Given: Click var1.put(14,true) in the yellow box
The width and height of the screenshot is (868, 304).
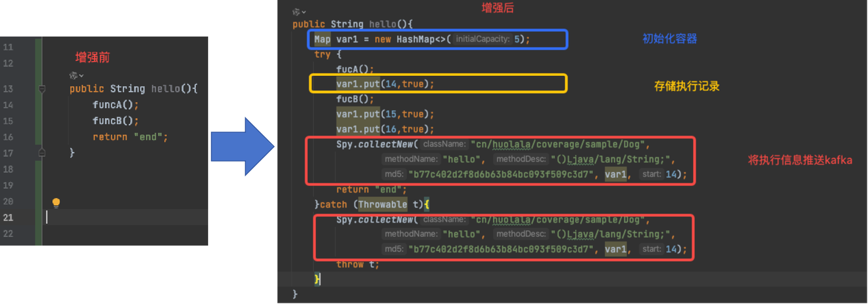Looking at the screenshot, I should coord(384,84).
